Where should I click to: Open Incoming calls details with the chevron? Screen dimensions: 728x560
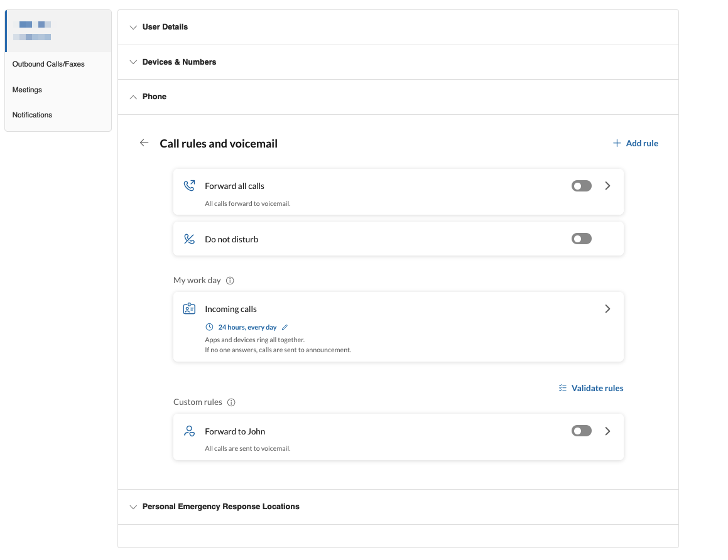tap(607, 309)
